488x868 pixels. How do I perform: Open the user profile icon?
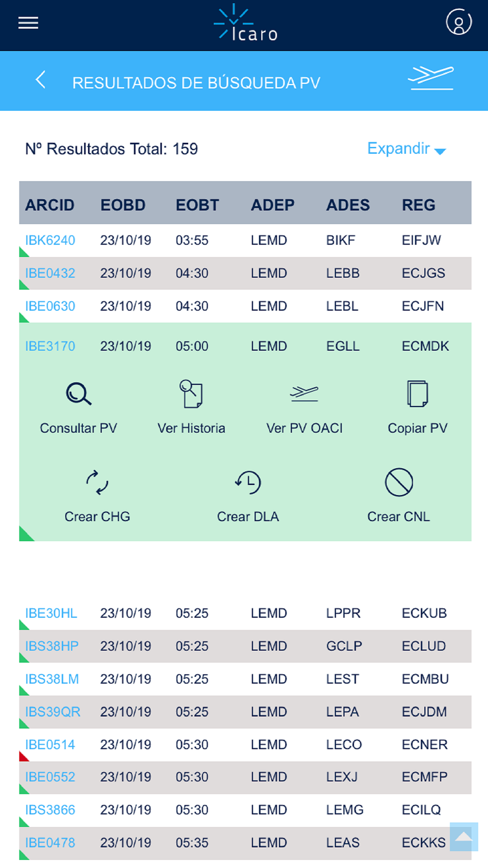tap(459, 22)
